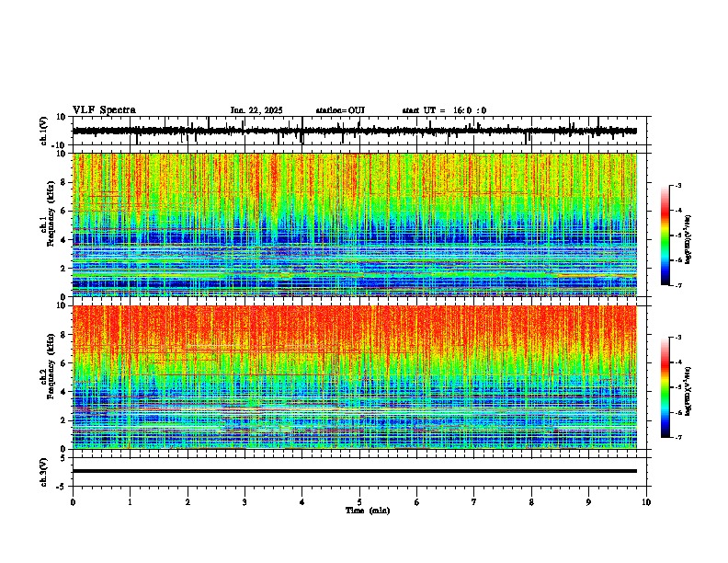The width and height of the screenshot is (728, 563).
Task: Click the "ch.3(V)" axis label
Action: (x=44, y=472)
